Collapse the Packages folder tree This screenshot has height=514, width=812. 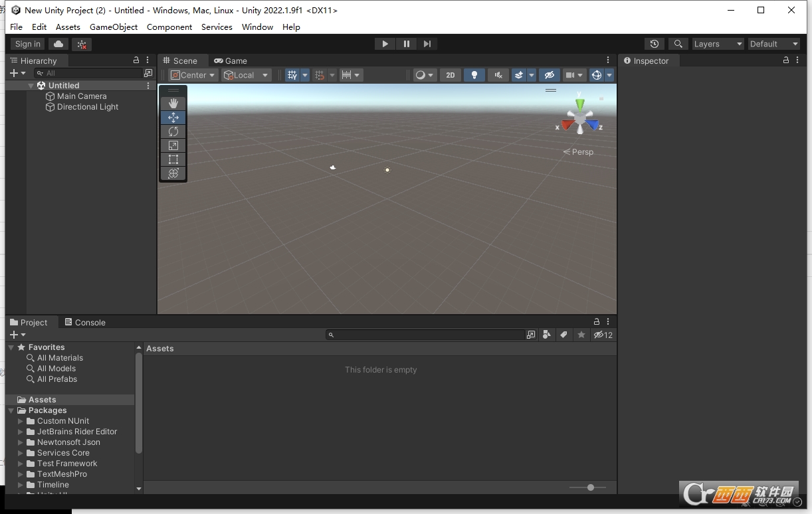point(11,410)
